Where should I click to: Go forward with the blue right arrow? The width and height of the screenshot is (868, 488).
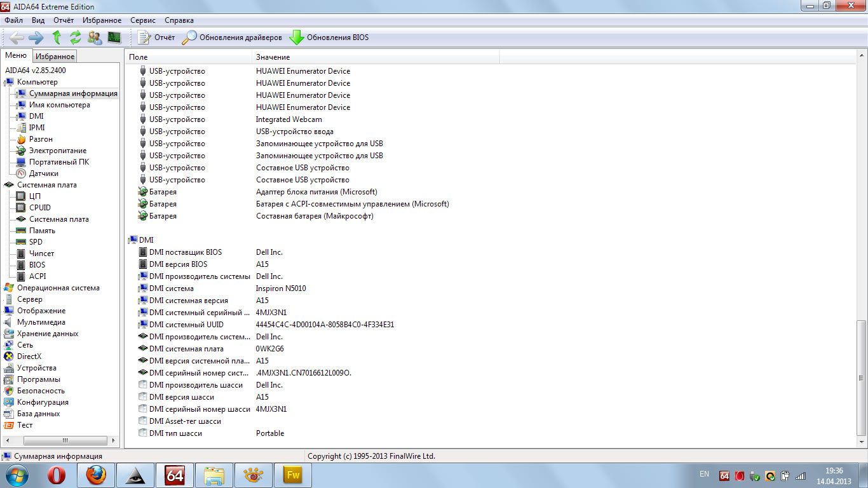pyautogui.click(x=36, y=37)
